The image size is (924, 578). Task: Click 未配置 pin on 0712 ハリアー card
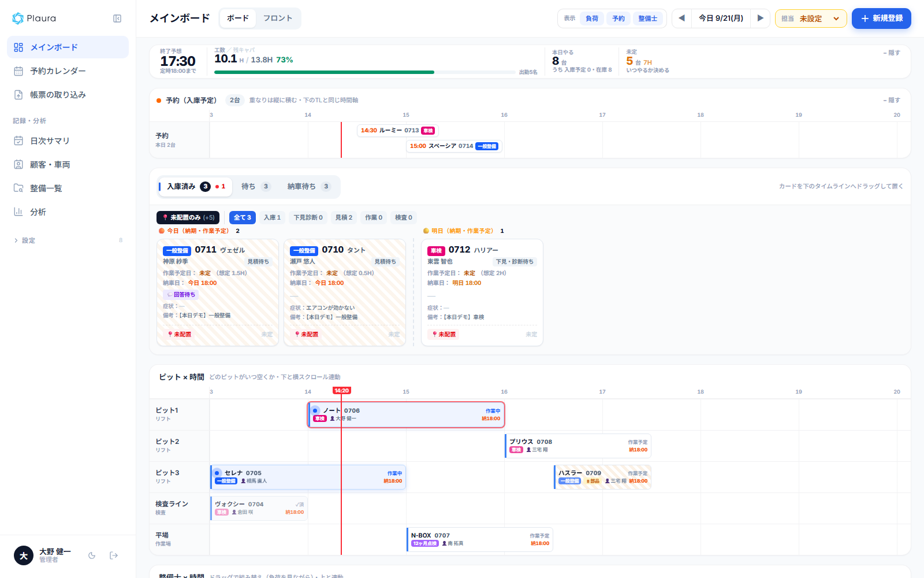point(444,335)
